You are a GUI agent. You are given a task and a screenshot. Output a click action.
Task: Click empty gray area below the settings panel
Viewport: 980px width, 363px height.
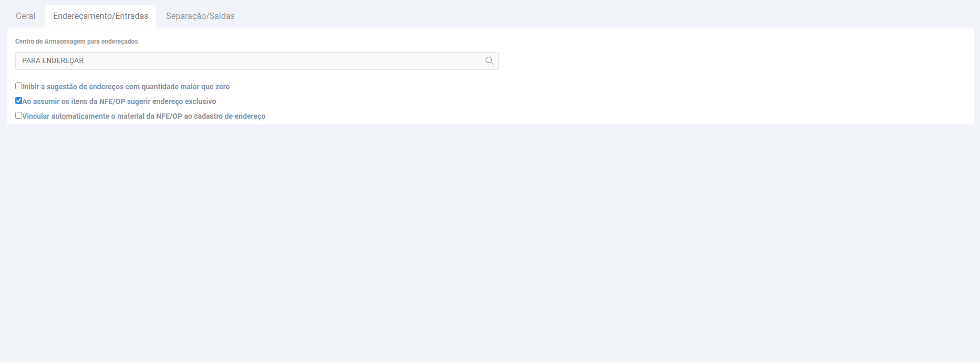point(490,242)
